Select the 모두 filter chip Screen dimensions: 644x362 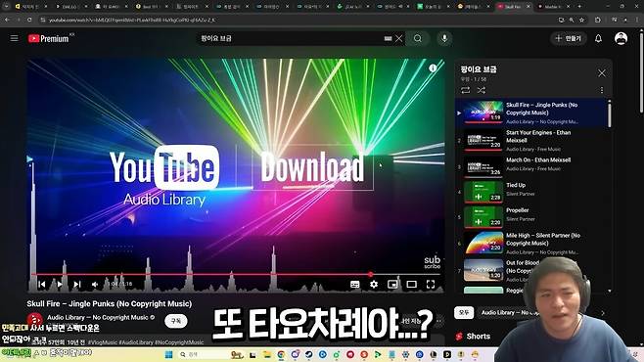click(464, 313)
